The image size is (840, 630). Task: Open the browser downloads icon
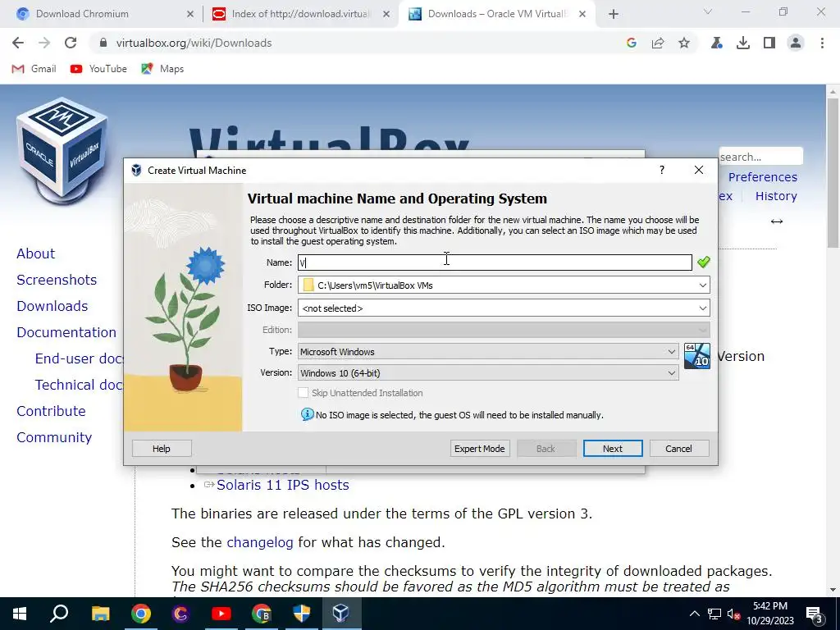[x=743, y=43]
